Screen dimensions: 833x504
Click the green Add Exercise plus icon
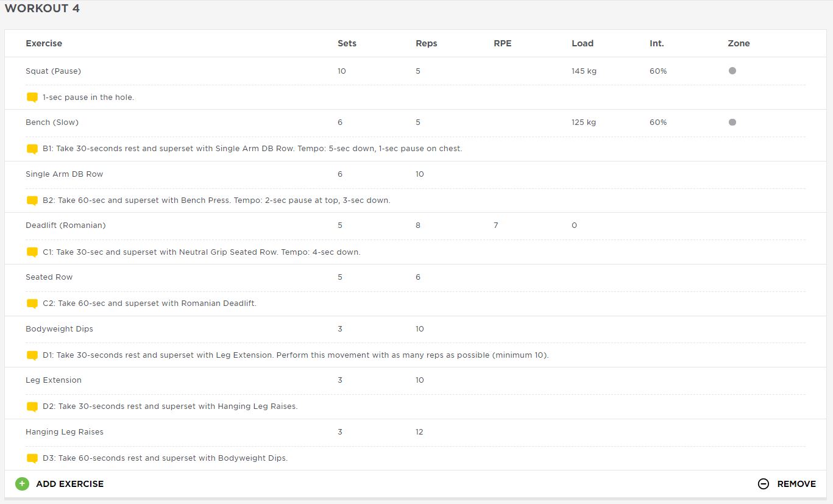click(22, 484)
